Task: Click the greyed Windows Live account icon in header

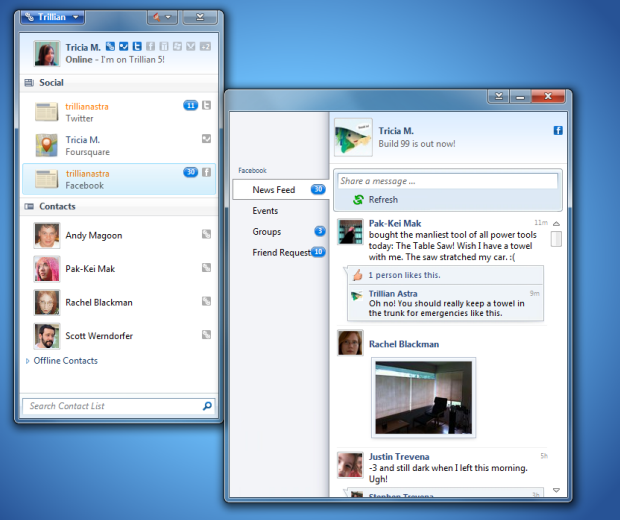Action: point(177,47)
